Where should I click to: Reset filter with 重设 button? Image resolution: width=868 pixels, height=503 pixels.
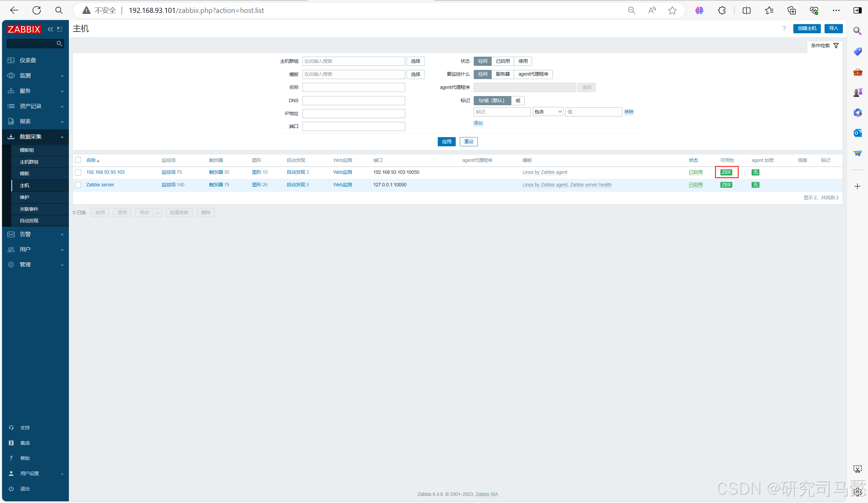coord(469,142)
